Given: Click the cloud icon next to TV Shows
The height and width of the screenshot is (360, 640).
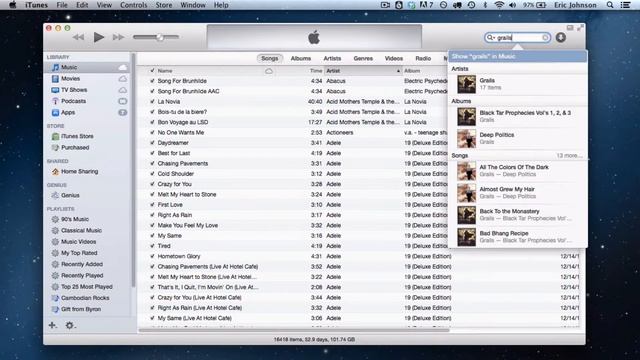Looking at the screenshot, I should 122,90.
